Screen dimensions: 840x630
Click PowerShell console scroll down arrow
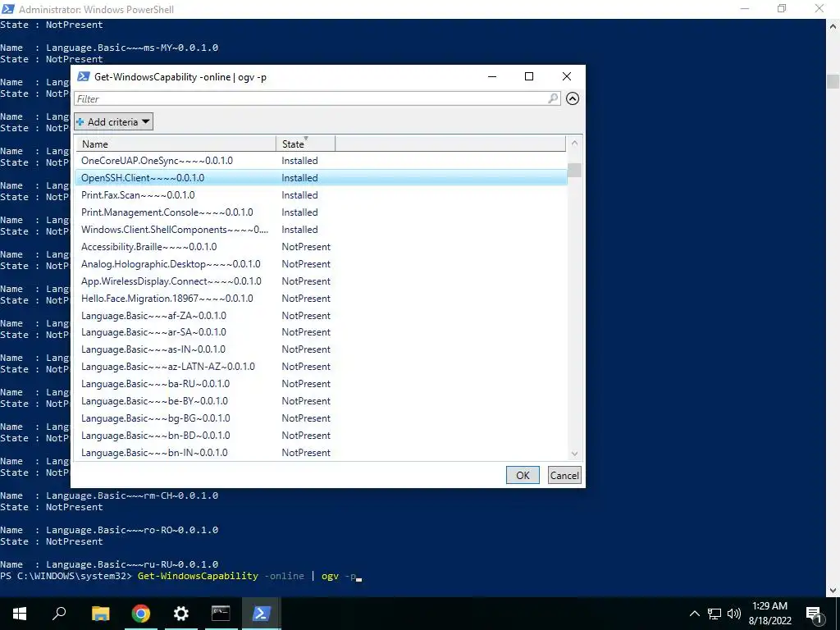click(833, 591)
